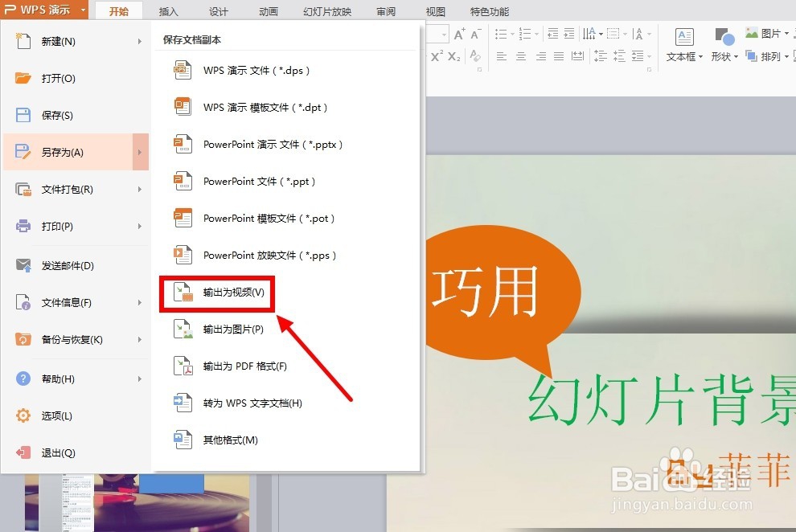Choose 输出为图片(P) export option
The image size is (796, 532).
pos(287,329)
